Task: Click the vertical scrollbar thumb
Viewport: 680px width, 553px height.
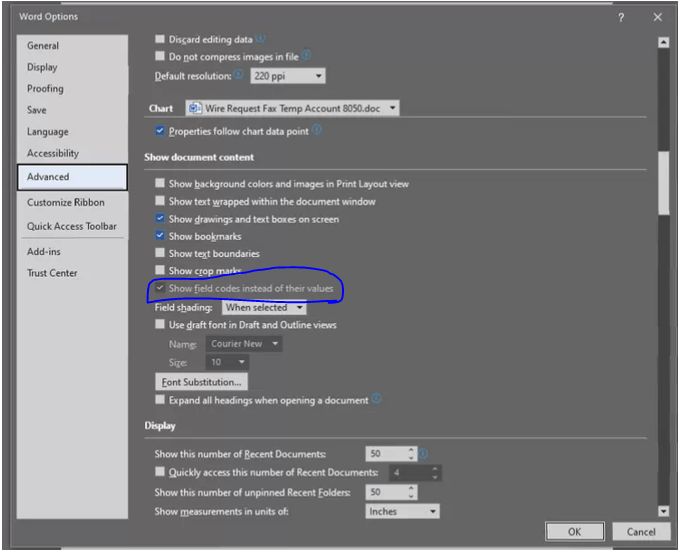Action: pos(663,183)
